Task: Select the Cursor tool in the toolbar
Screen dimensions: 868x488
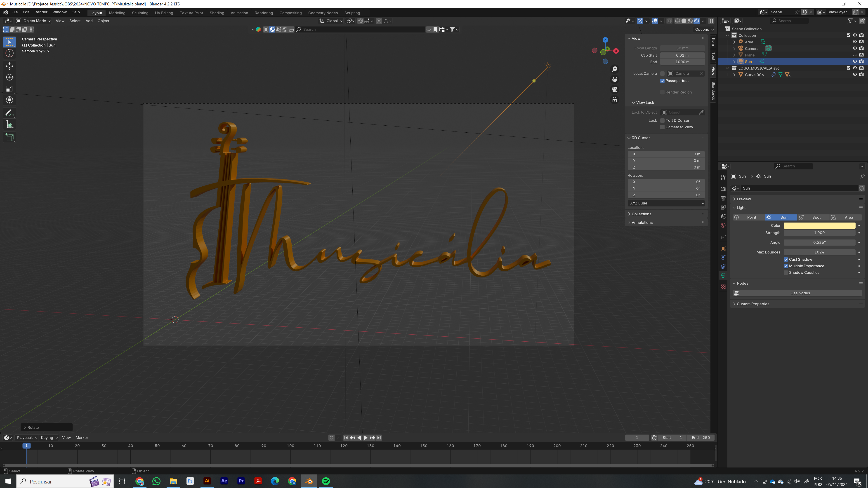Action: pyautogui.click(x=9, y=53)
